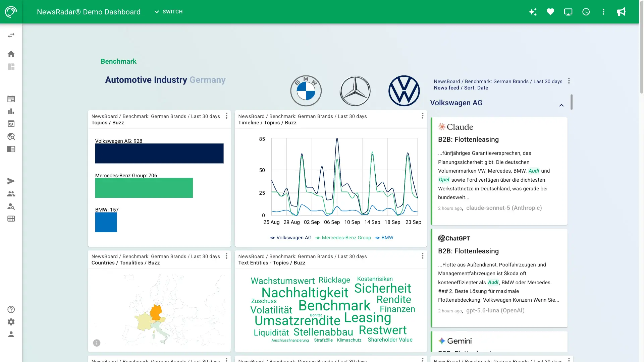Open the SWITCH dashboard dropdown
Screen dimensions: 644x362
coord(168,12)
